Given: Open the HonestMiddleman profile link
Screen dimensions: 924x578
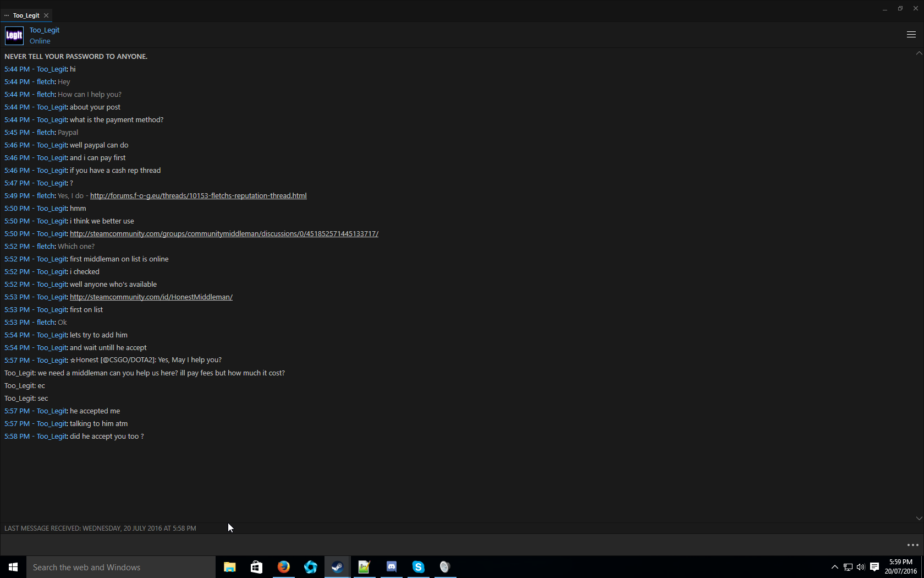Looking at the screenshot, I should (151, 297).
